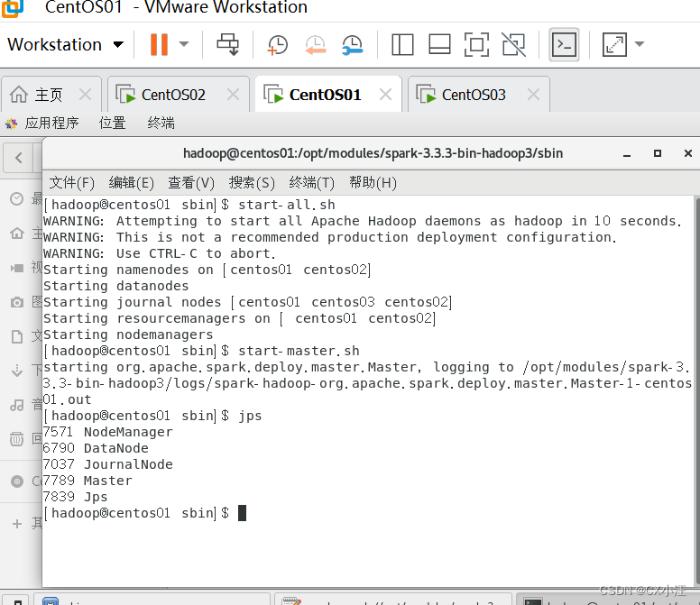This screenshot has width=700, height=605.
Task: Open Trash in file manager sidebar
Action: pos(17,439)
